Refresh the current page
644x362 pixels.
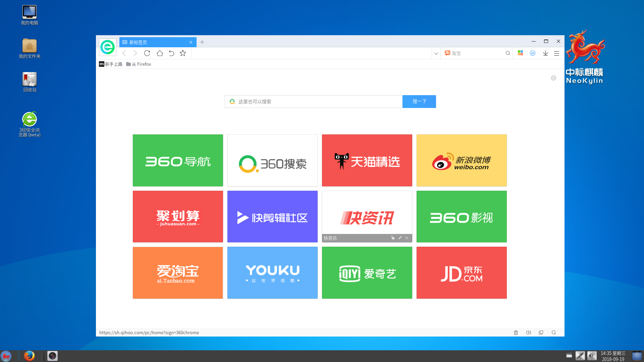(x=147, y=53)
